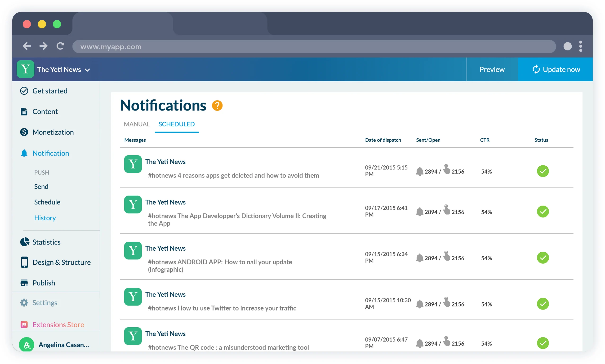This screenshot has width=605, height=364.
Task: Open Settings via the gear icon
Action: (x=24, y=303)
